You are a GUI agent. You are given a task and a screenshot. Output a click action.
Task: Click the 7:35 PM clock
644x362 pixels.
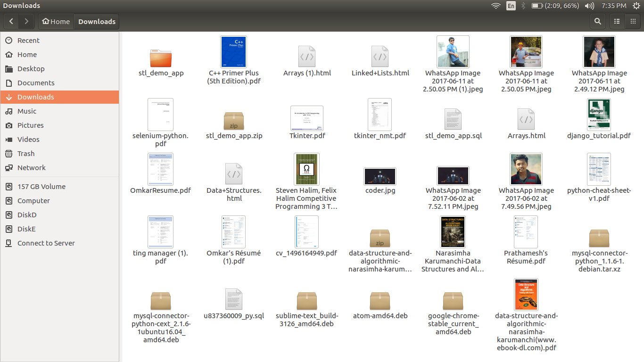[614, 6]
